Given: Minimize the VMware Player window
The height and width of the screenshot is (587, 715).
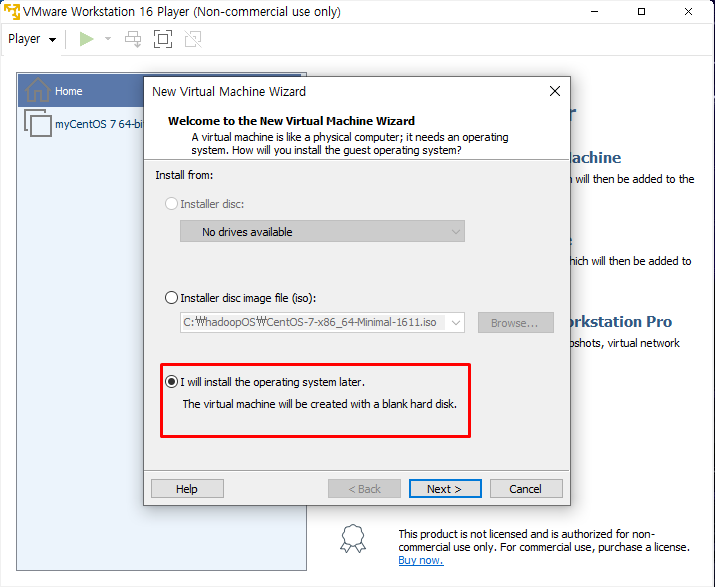Looking at the screenshot, I should tap(594, 11).
